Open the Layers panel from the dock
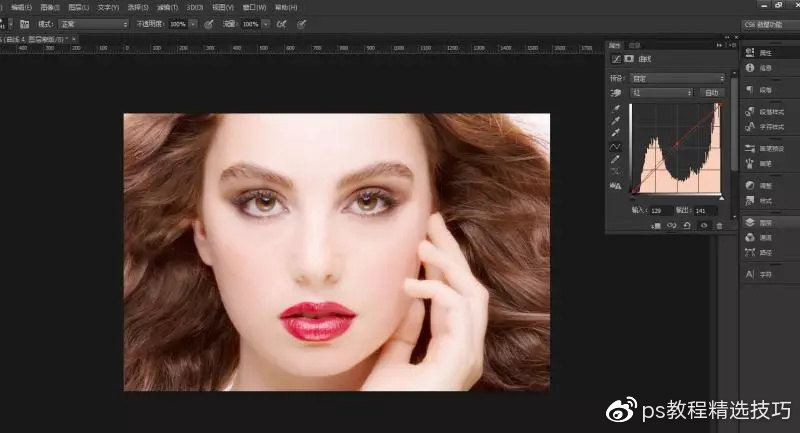The image size is (800, 433). coord(751,222)
